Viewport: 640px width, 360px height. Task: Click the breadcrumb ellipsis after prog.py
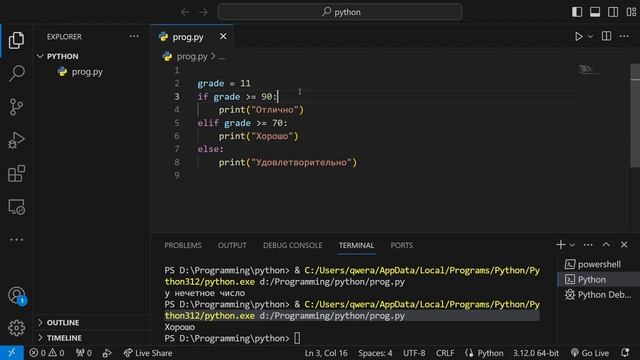(222, 57)
